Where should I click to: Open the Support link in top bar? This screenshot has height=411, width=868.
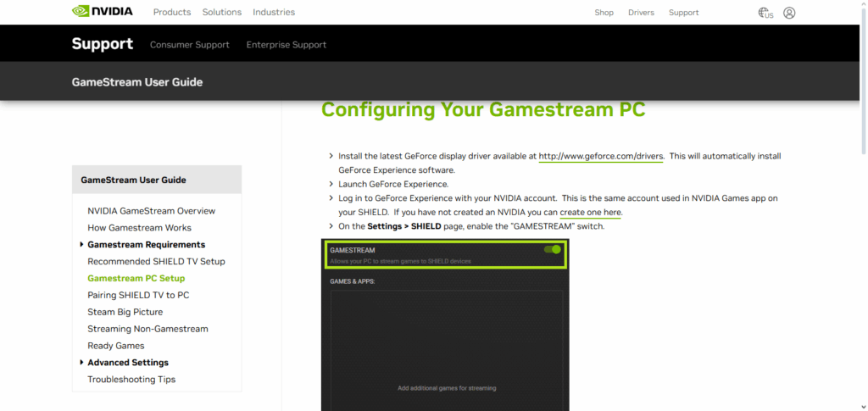(684, 12)
